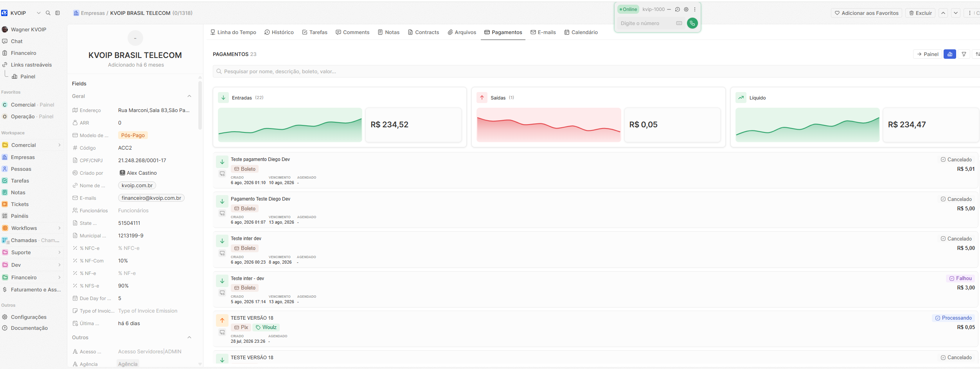This screenshot has height=369, width=980.
Task: Open the Comments tab
Action: 352,32
